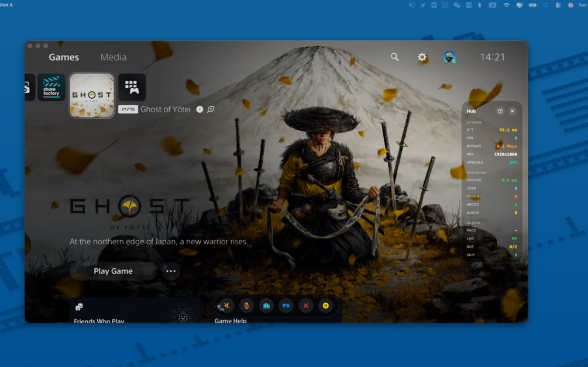Open the battery status menu
Image resolution: width=588 pixels, height=367 pixels.
pos(533,5)
